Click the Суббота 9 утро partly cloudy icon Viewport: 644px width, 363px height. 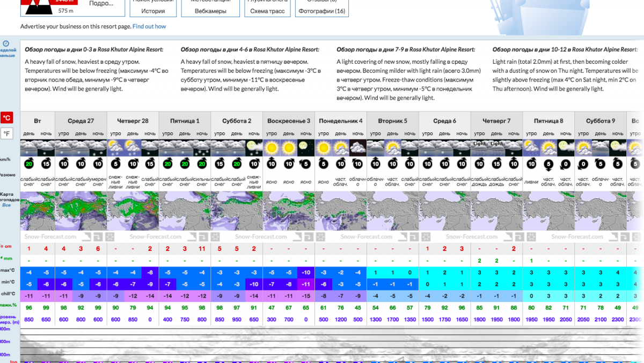coord(583,147)
